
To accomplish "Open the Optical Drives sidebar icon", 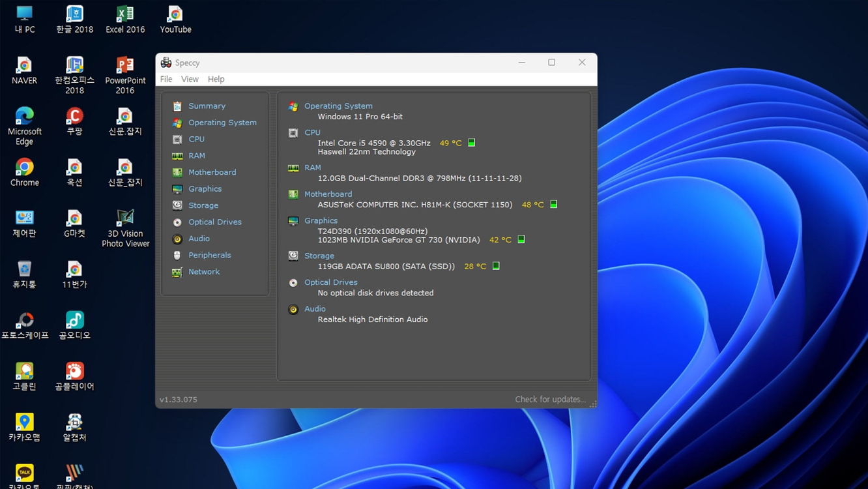I will tap(177, 222).
